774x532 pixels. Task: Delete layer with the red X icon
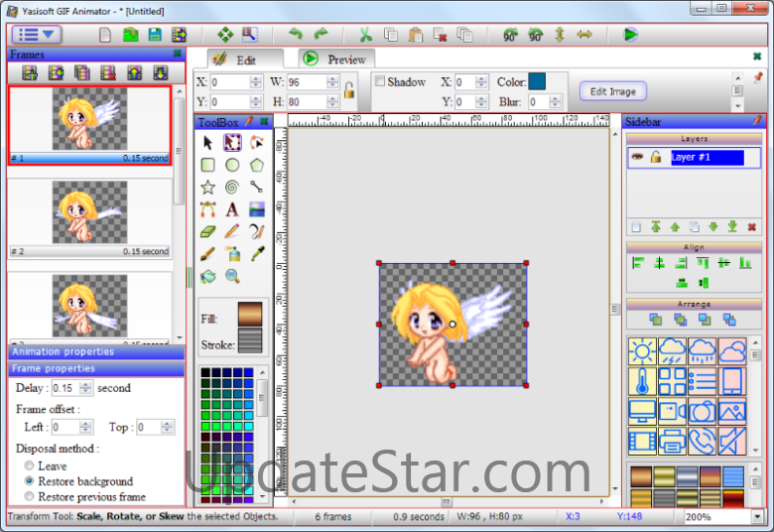(752, 226)
